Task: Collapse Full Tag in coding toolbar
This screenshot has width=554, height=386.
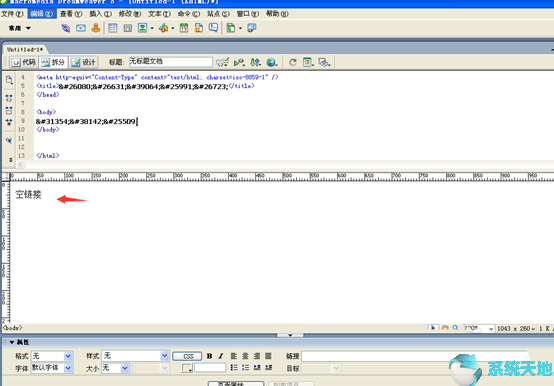Action: (9, 98)
